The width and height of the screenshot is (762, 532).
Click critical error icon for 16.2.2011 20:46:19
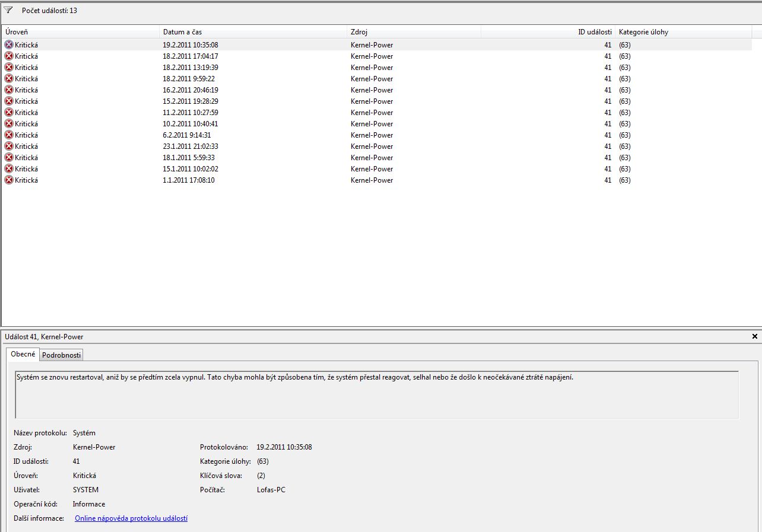[x=9, y=90]
